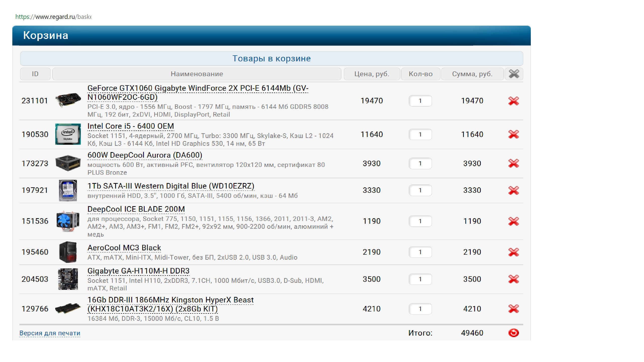644x362 pixels.
Task: Click the Кол-во column header
Action: (x=421, y=74)
